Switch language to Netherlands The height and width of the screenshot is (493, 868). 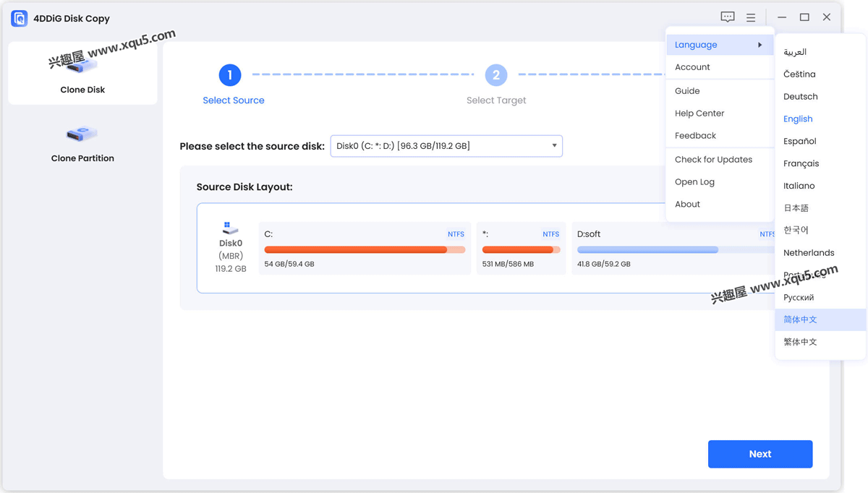pyautogui.click(x=820, y=253)
